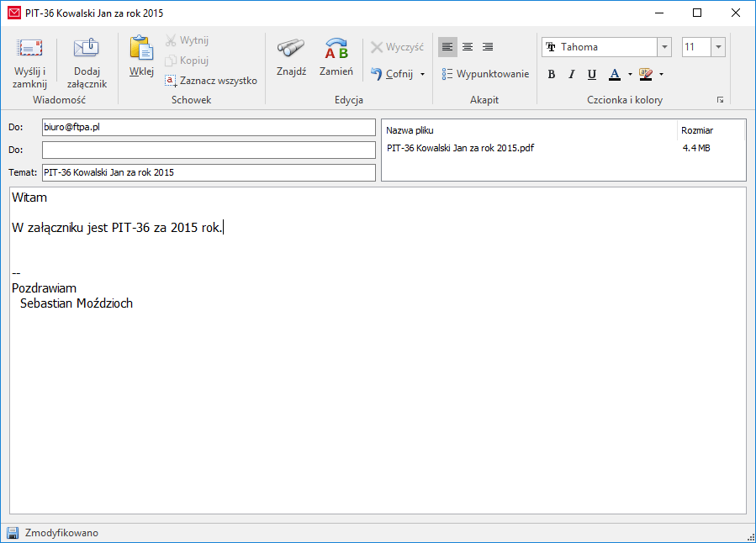Toggle italic formatting
This screenshot has height=543, width=756.
pos(572,74)
